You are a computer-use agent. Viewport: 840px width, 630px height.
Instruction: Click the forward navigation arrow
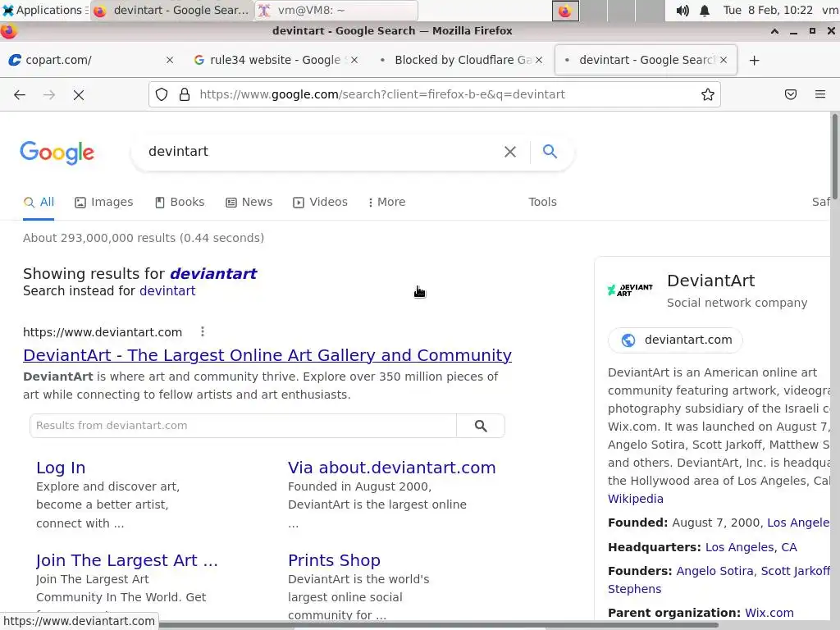click(49, 95)
